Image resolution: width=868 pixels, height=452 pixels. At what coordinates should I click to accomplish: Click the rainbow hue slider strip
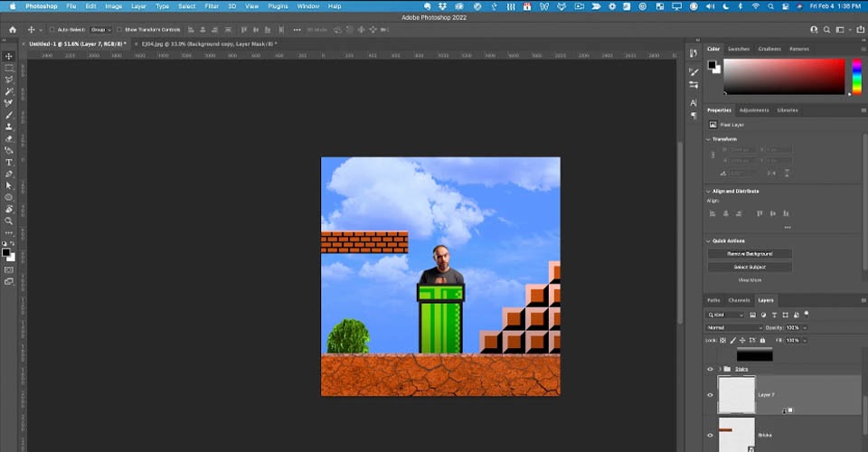[x=856, y=76]
